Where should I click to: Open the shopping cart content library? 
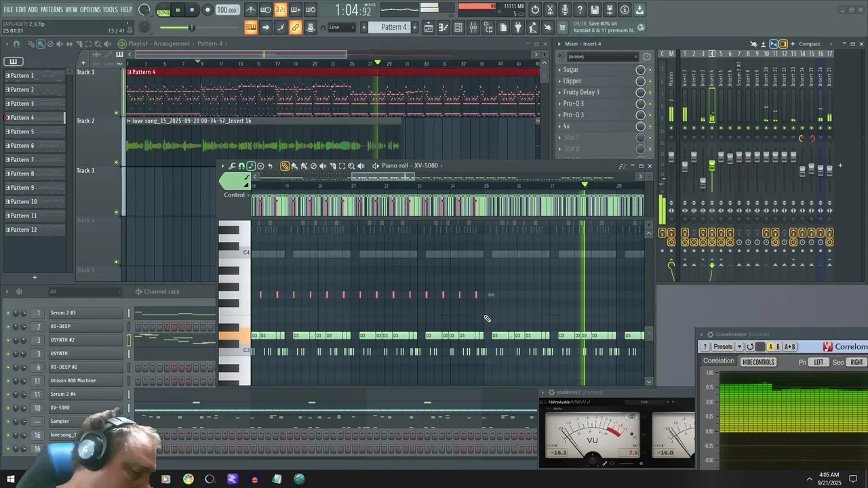[561, 28]
